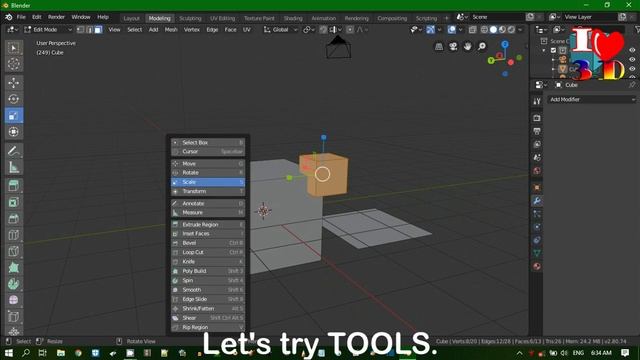This screenshot has width=640, height=360.
Task: Activate the Transform tool in left toolbar
Action: pos(13,132)
